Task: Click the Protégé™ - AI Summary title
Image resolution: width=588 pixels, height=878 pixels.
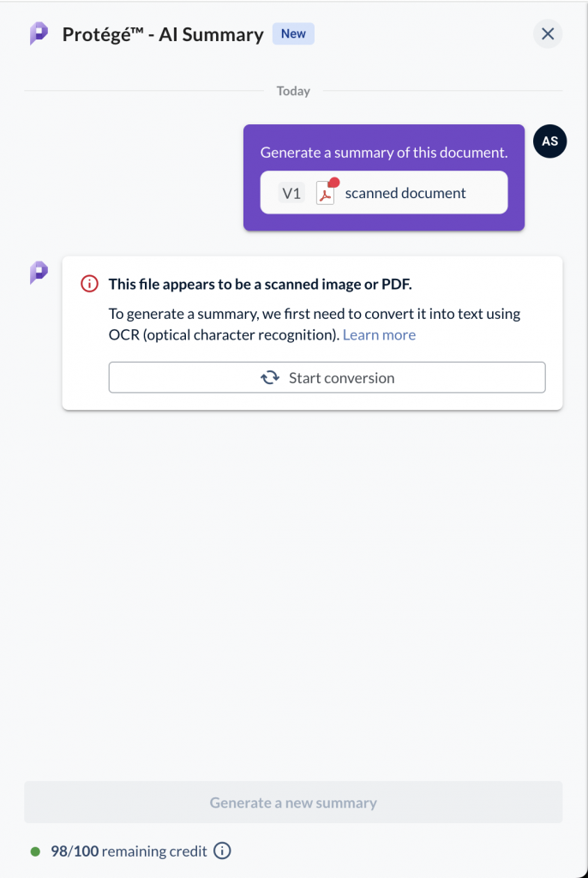Action: [x=163, y=35]
